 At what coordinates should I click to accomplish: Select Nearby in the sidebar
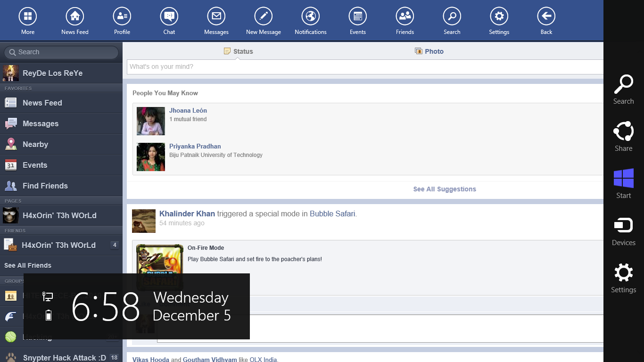tap(61, 144)
